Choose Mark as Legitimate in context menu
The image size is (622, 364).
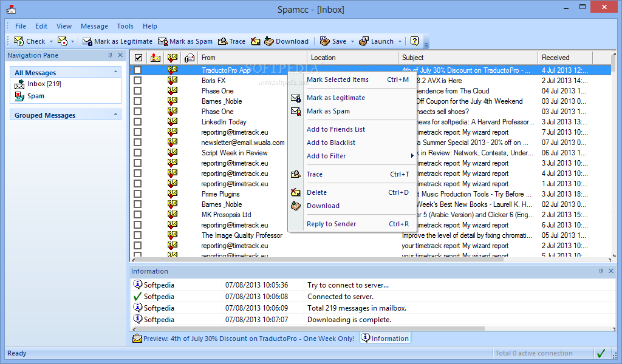coord(352,98)
